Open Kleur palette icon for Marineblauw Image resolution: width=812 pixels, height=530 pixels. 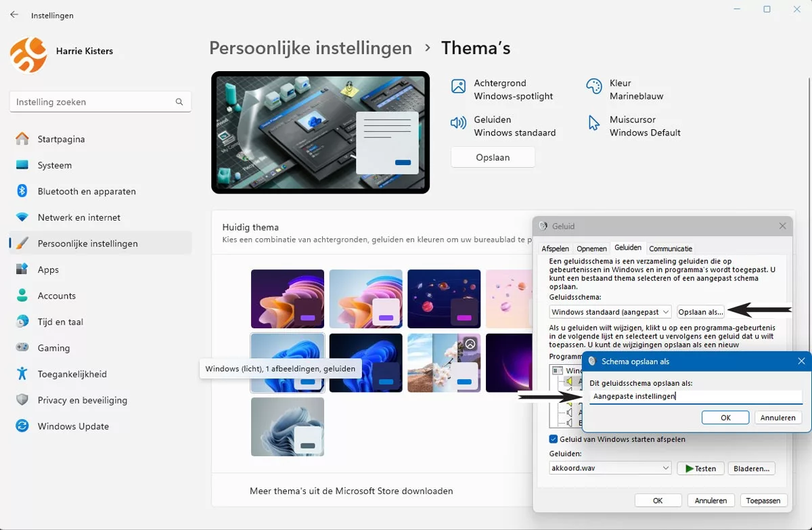593,86
